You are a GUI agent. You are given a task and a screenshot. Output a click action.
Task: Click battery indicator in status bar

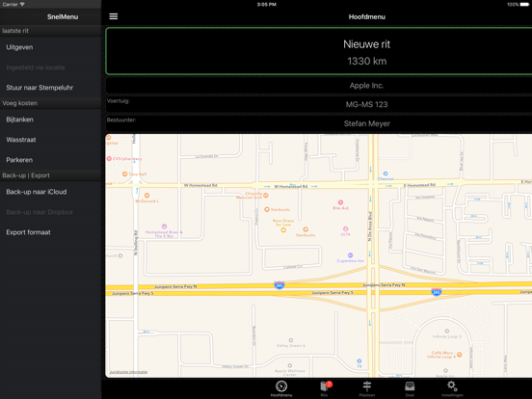(x=524, y=5)
